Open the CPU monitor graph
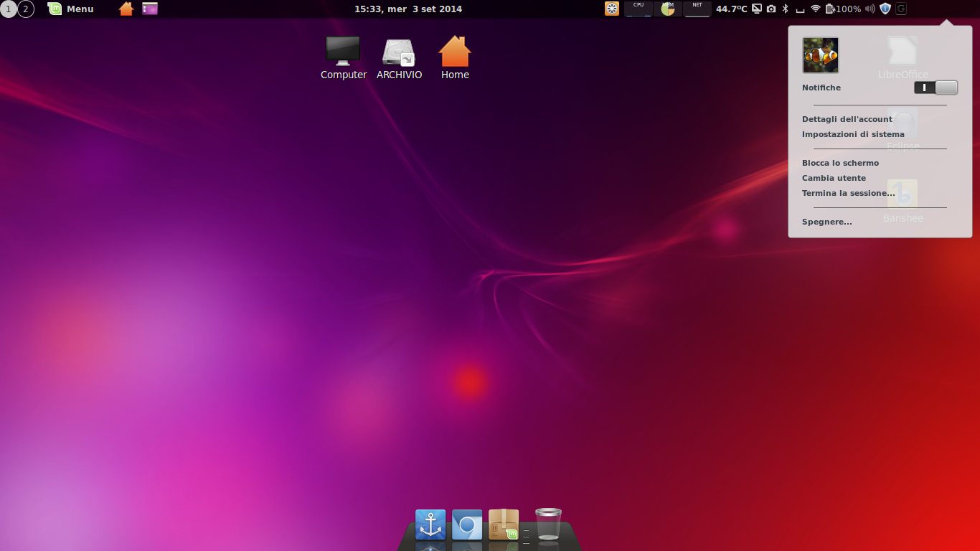Screen dimensions: 980x551 tap(639, 9)
